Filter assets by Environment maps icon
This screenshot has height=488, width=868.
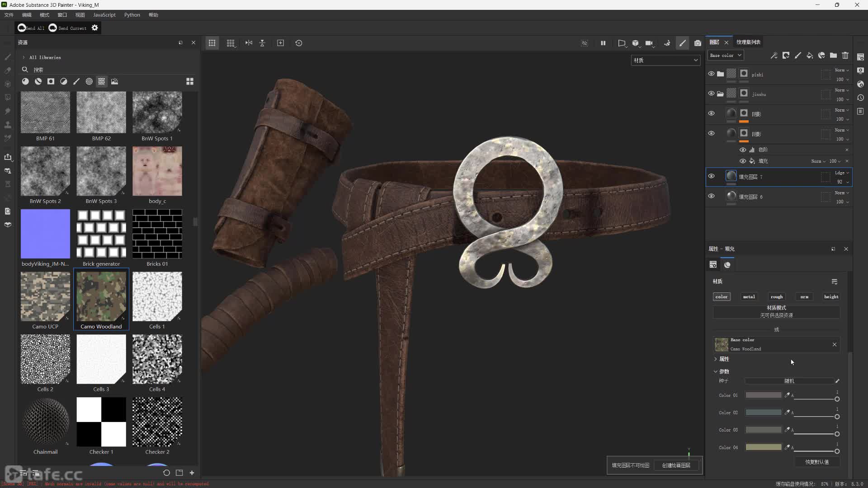coord(114,81)
